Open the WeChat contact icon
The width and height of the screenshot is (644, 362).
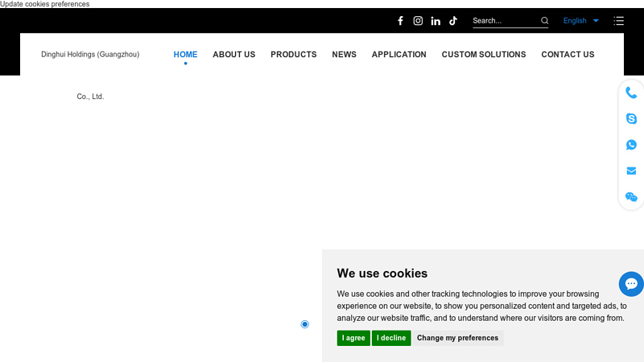coord(631,197)
